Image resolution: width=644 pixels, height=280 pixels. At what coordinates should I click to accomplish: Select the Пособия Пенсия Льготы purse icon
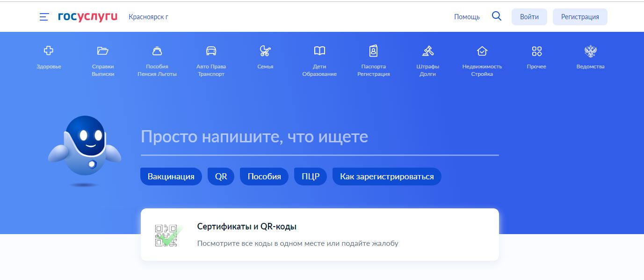pyautogui.click(x=157, y=51)
